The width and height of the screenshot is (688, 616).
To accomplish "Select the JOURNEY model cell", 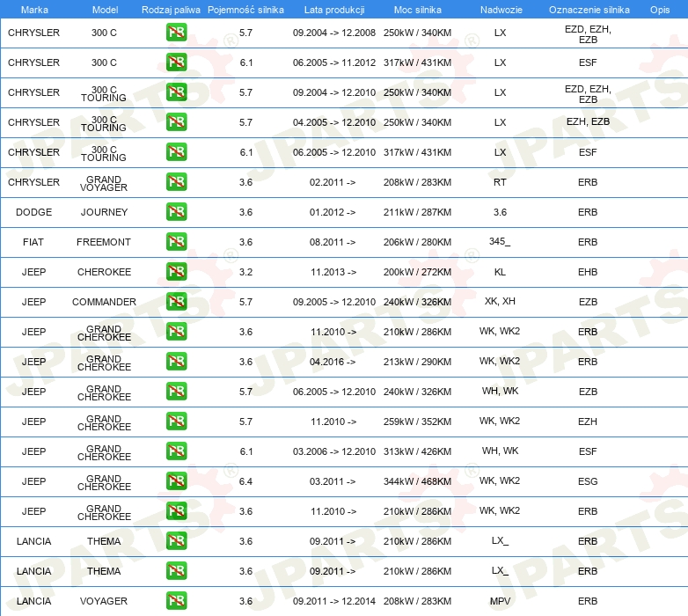I will [x=104, y=212].
